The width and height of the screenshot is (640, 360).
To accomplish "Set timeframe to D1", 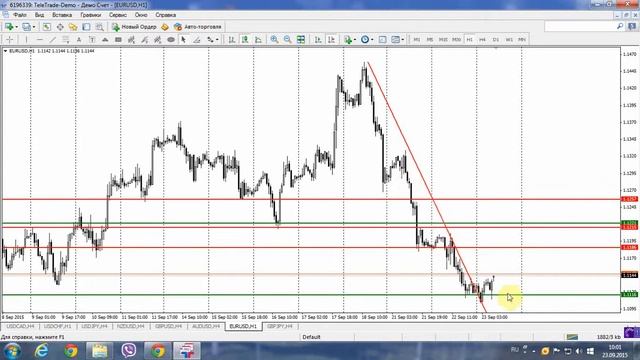I will (496, 40).
